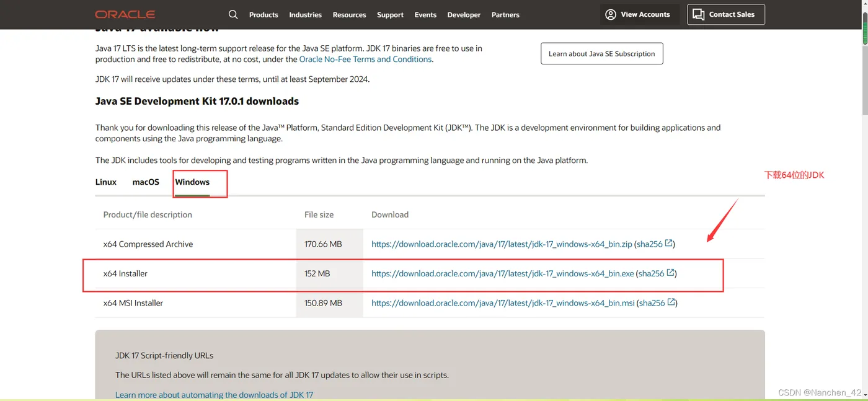Open the Events menu

click(x=425, y=15)
